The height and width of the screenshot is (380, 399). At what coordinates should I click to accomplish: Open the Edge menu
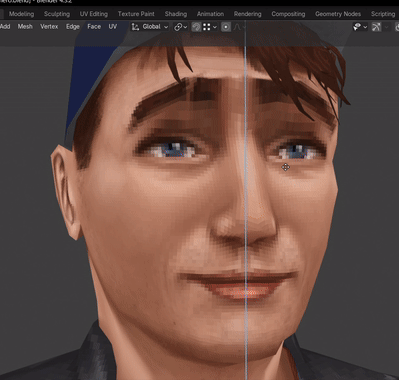73,26
